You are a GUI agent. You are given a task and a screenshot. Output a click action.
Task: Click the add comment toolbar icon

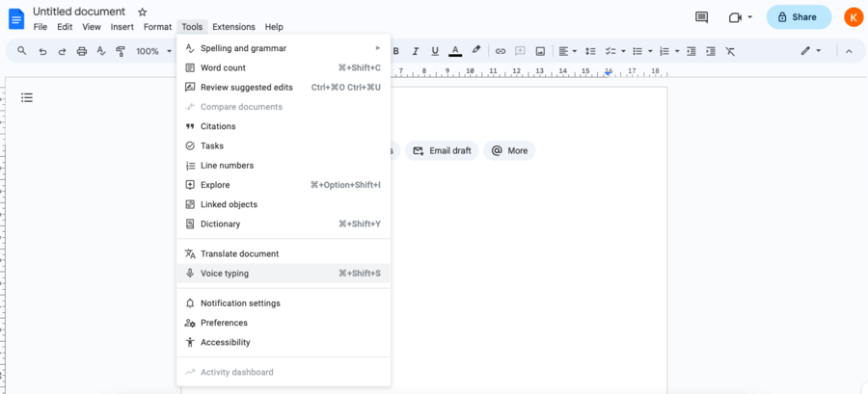click(521, 51)
